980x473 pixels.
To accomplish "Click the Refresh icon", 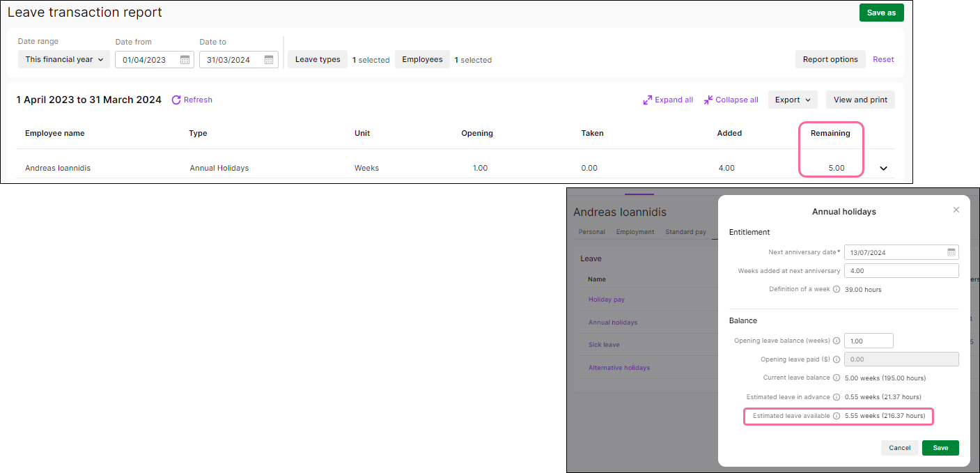I will point(176,100).
